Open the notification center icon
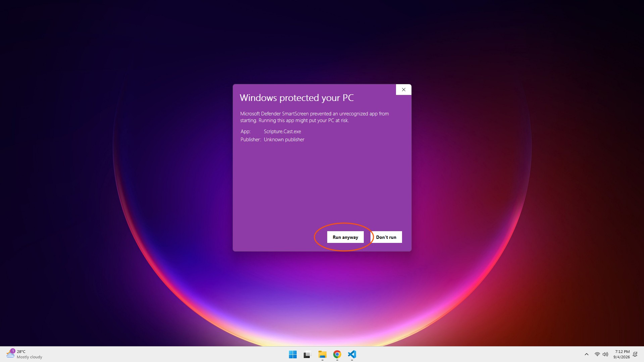Viewport: 644px width, 362px height. [x=635, y=354]
